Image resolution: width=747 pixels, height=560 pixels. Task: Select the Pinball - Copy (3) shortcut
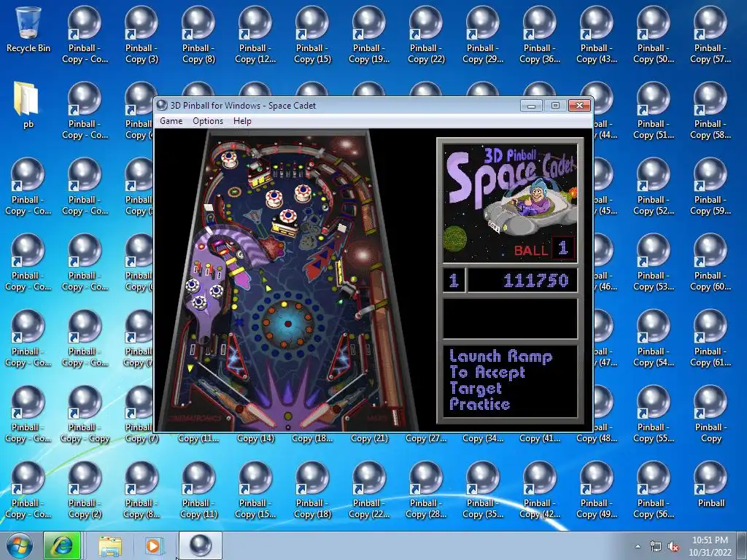(142, 35)
